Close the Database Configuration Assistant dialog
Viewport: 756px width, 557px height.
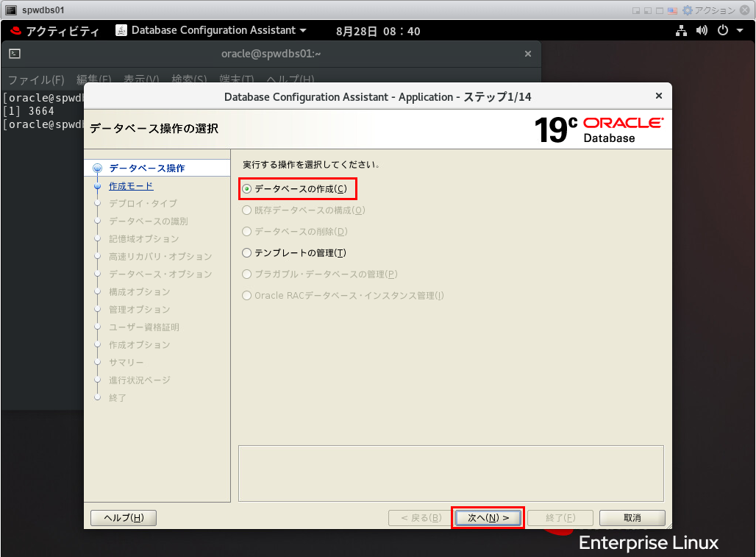click(x=659, y=96)
